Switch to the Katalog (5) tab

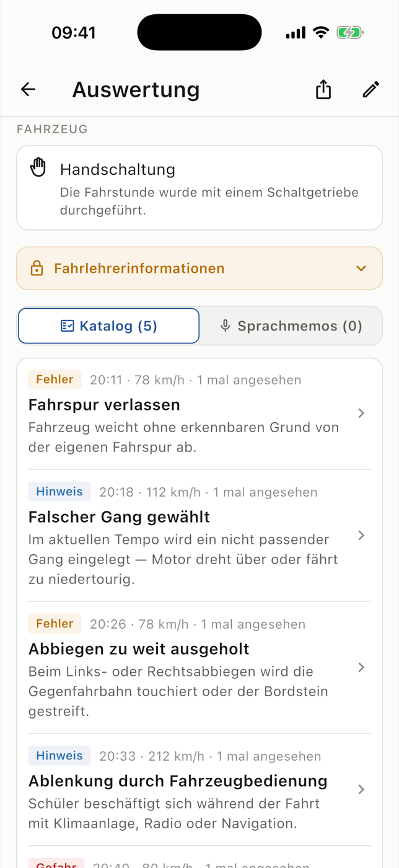[109, 325]
